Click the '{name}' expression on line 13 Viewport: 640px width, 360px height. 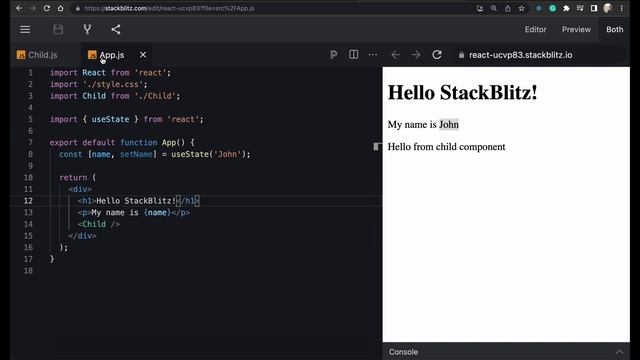coord(157,212)
